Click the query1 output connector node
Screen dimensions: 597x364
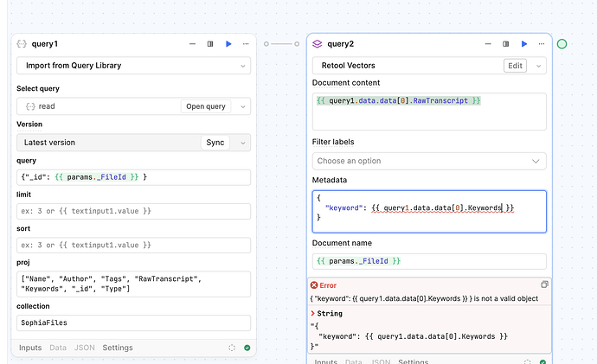click(266, 44)
